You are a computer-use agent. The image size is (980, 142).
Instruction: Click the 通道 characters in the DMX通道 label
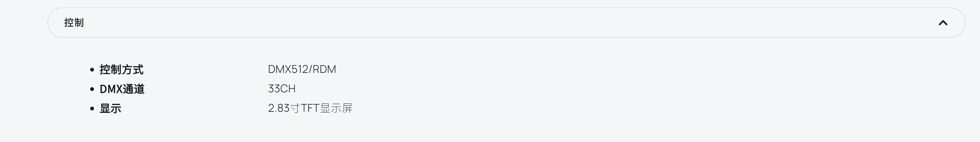pyautogui.click(x=134, y=89)
